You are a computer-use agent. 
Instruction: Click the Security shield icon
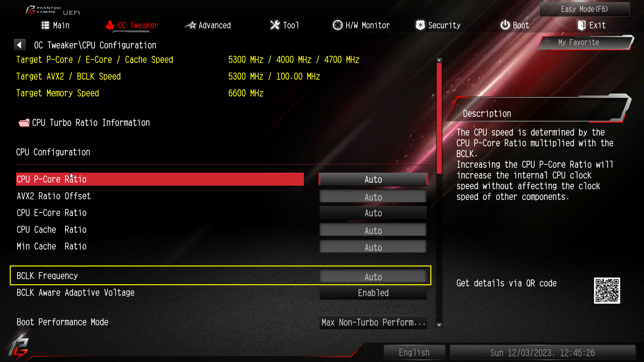tap(420, 25)
